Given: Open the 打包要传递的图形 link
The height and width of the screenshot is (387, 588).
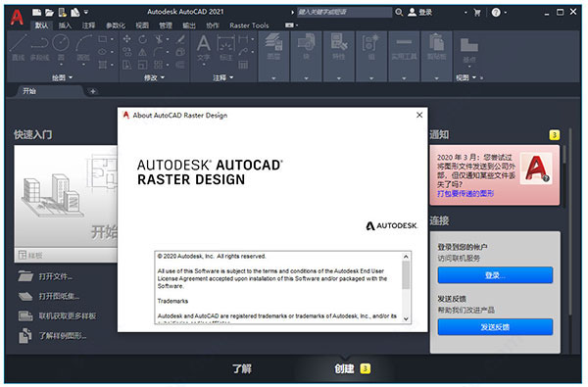Looking at the screenshot, I should tap(465, 194).
